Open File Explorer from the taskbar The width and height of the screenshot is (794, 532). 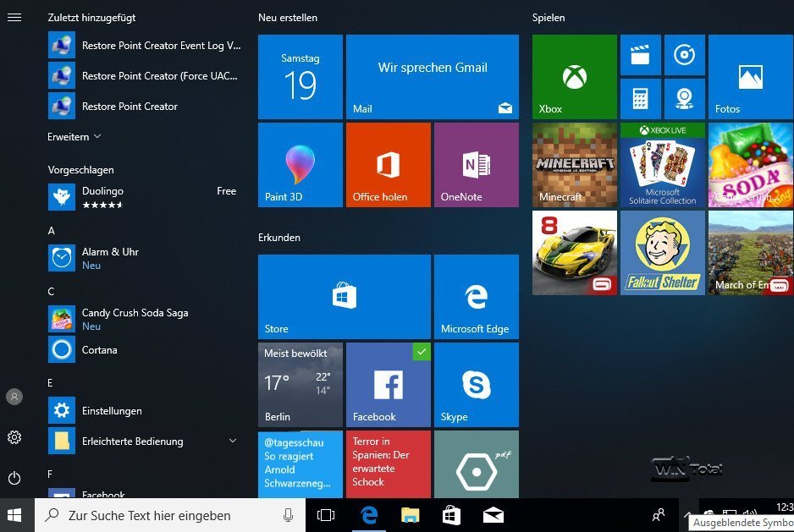(x=411, y=515)
